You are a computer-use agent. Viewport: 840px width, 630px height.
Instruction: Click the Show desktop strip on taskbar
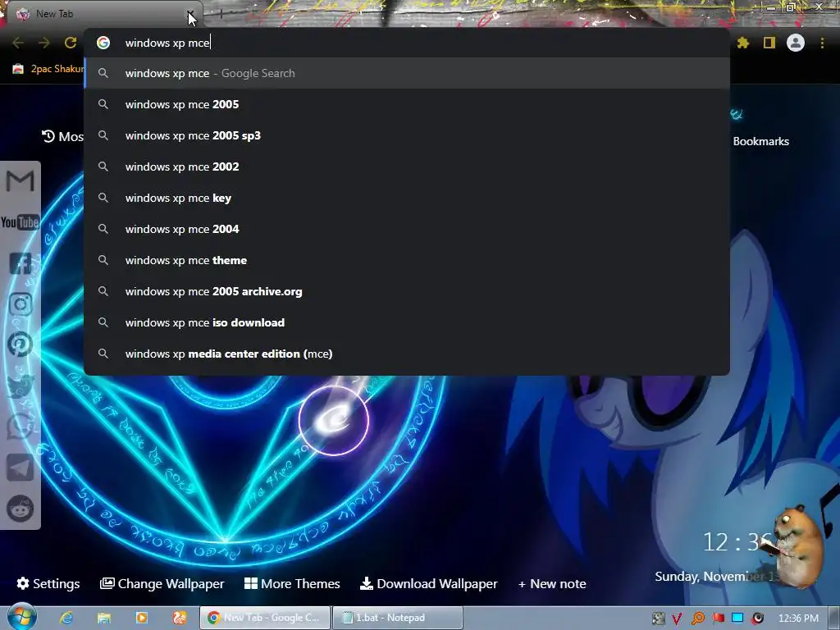point(834,619)
